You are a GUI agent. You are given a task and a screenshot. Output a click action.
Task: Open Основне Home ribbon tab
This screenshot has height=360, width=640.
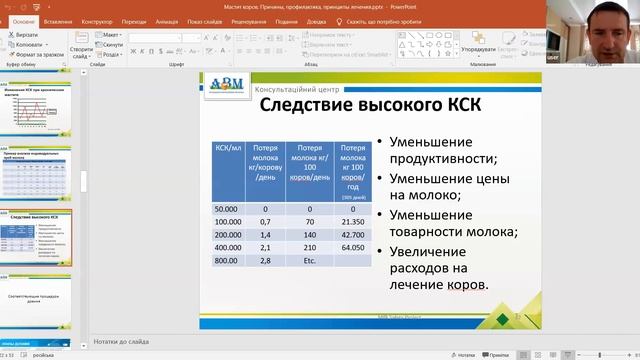(24, 22)
